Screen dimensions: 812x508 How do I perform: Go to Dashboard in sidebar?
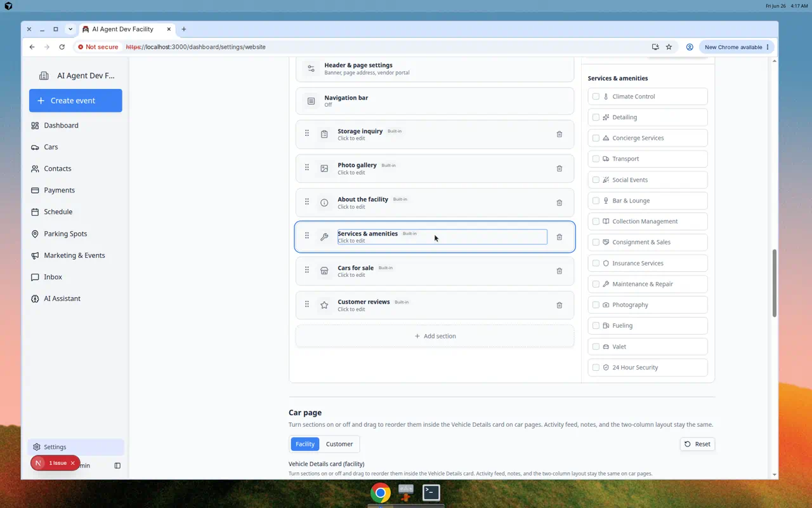(x=75, y=125)
